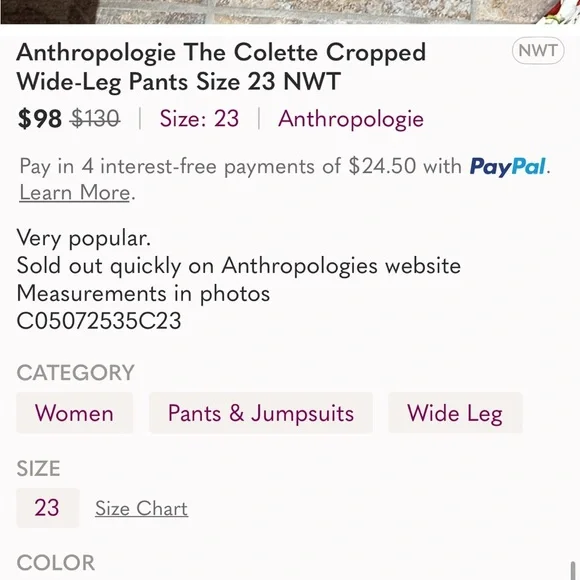Screen dimensions: 580x580
Task: Click the NWT badge icon
Action: (538, 51)
